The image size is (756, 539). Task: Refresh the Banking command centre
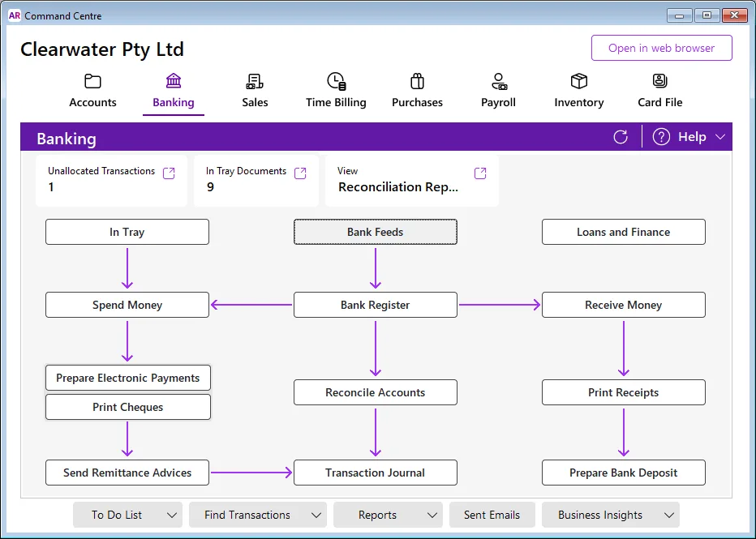(621, 137)
